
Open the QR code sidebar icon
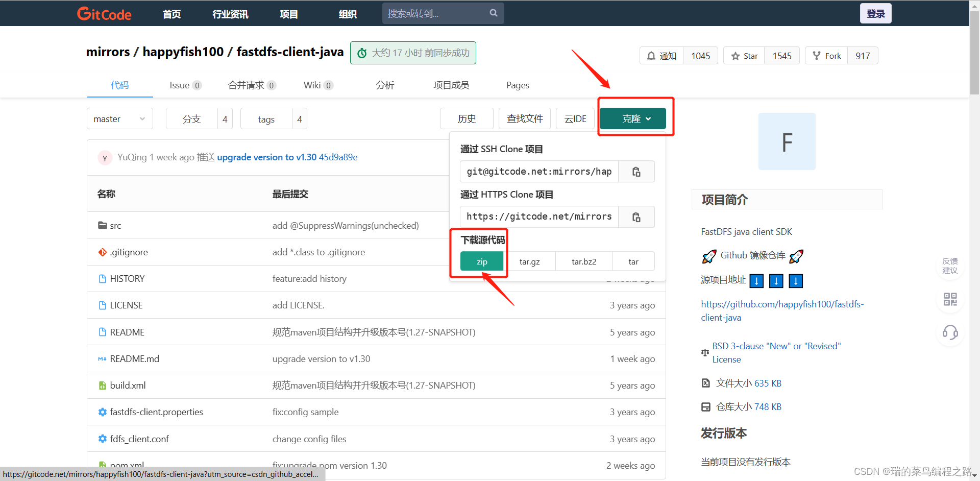click(950, 299)
